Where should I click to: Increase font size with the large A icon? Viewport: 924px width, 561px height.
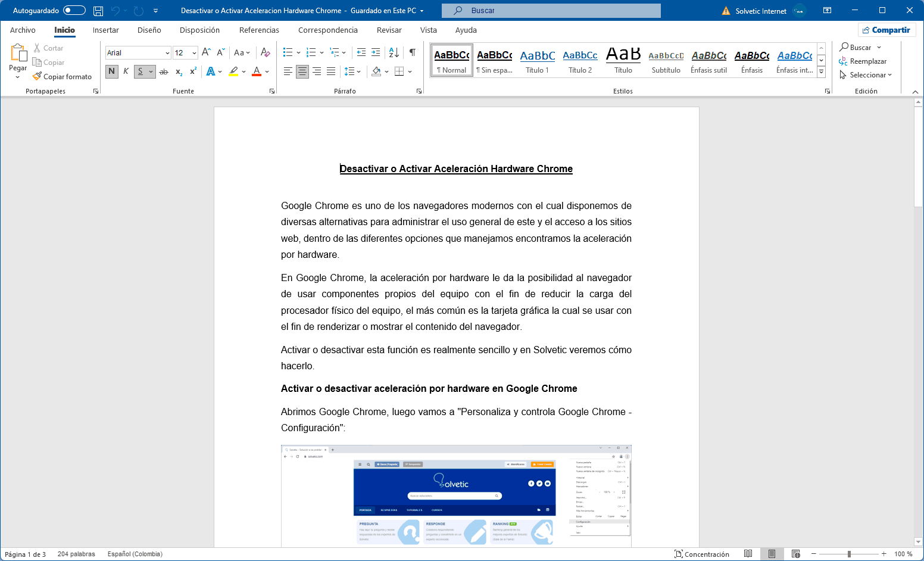[x=206, y=52]
